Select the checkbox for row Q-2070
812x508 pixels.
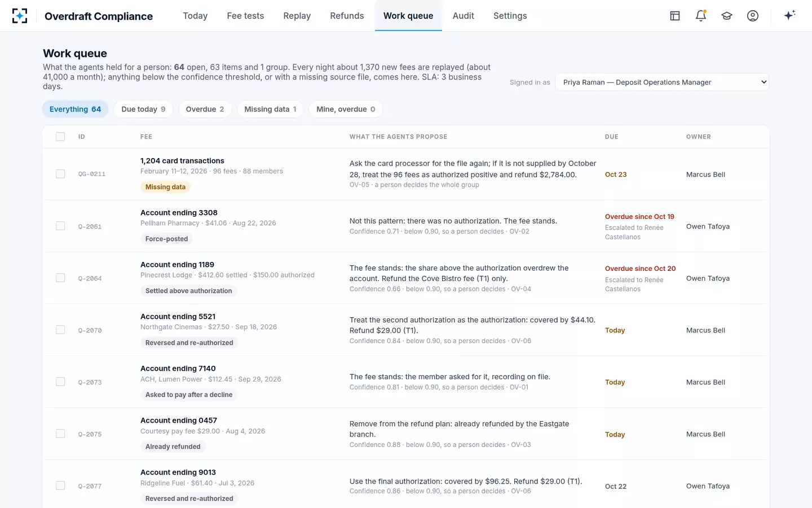pos(60,330)
